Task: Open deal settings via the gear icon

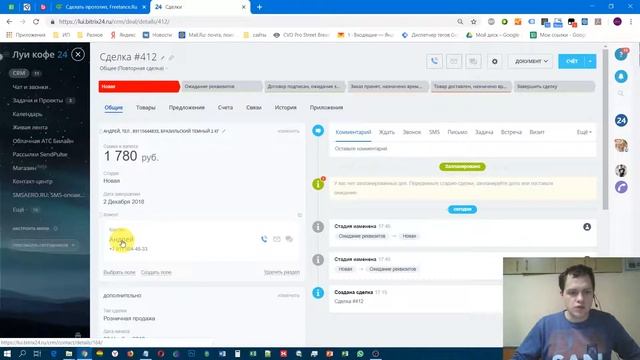Action: point(494,61)
